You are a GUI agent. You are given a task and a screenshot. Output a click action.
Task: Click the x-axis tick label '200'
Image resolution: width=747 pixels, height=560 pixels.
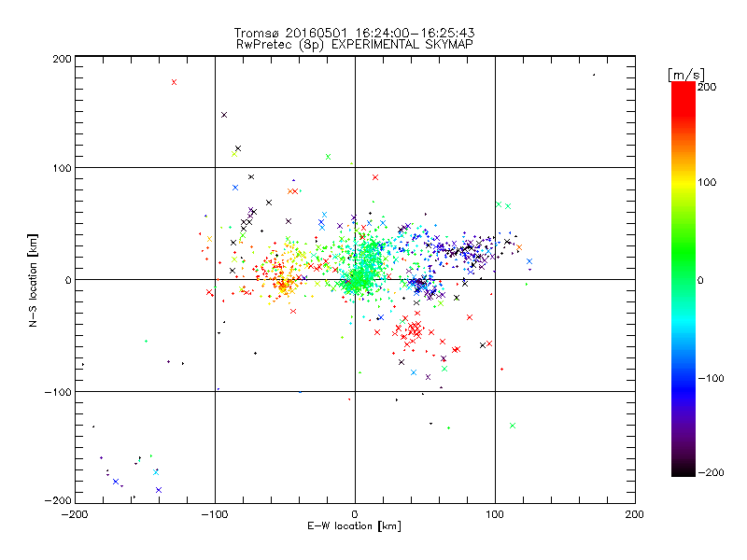pyautogui.click(x=635, y=514)
